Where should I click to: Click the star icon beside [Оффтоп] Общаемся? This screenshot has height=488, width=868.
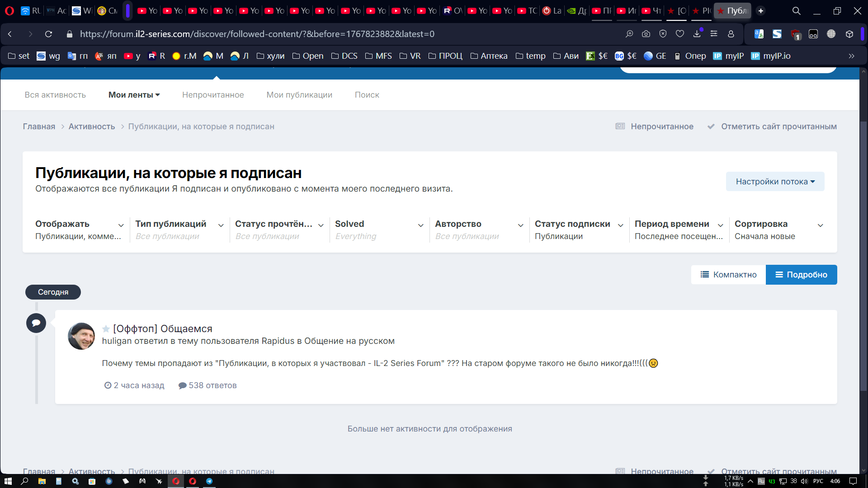pos(106,328)
